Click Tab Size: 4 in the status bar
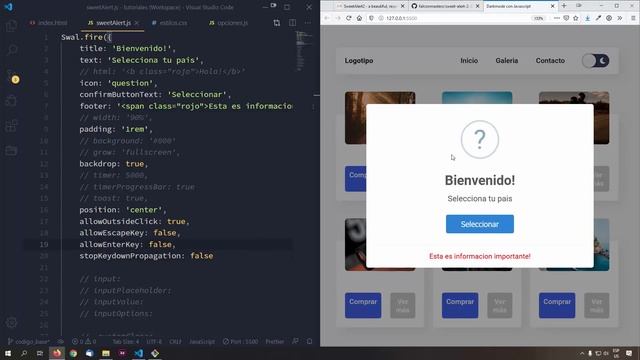640x360 pixels. [126, 342]
